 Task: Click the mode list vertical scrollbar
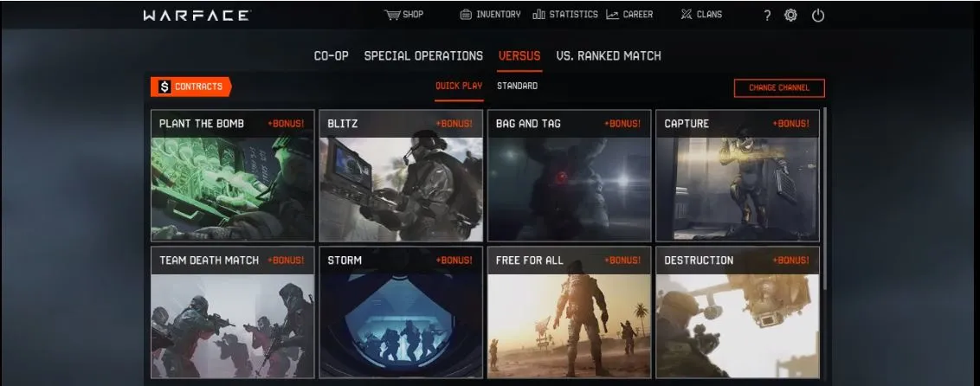click(825, 200)
